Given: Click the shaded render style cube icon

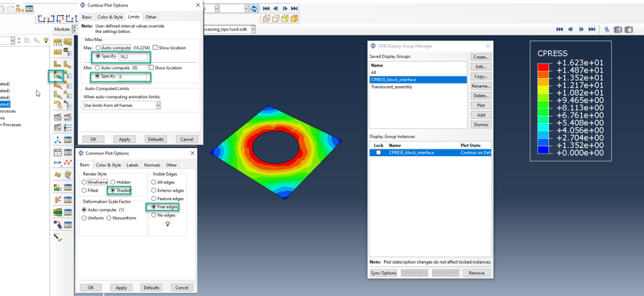Looking at the screenshot, I should coord(294,18).
